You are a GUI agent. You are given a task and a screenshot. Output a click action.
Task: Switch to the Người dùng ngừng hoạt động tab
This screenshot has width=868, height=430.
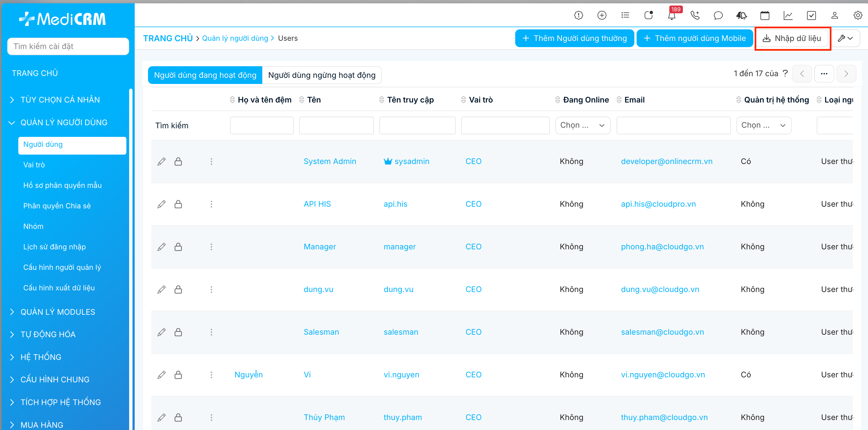pos(321,75)
